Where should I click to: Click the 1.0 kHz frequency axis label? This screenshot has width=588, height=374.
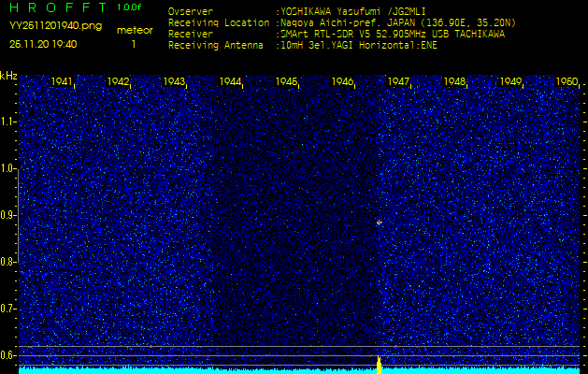tap(8, 168)
